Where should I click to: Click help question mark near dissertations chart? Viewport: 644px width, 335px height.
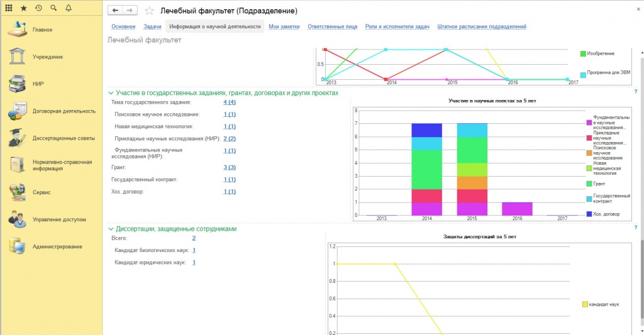click(x=635, y=228)
